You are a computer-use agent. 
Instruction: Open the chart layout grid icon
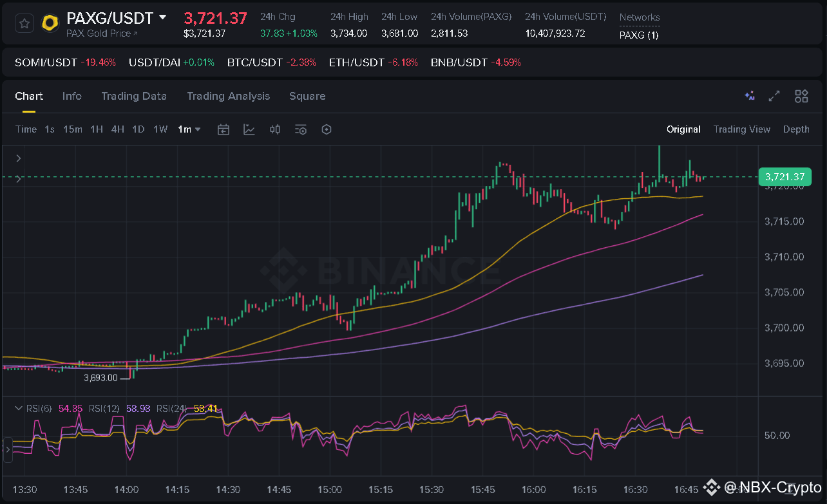801,96
